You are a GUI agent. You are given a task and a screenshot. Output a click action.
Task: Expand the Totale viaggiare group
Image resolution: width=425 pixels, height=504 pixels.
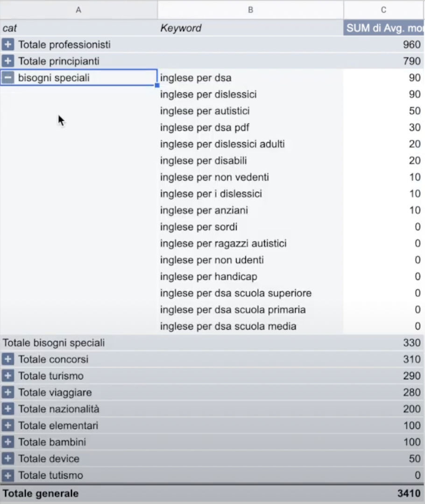(8, 392)
